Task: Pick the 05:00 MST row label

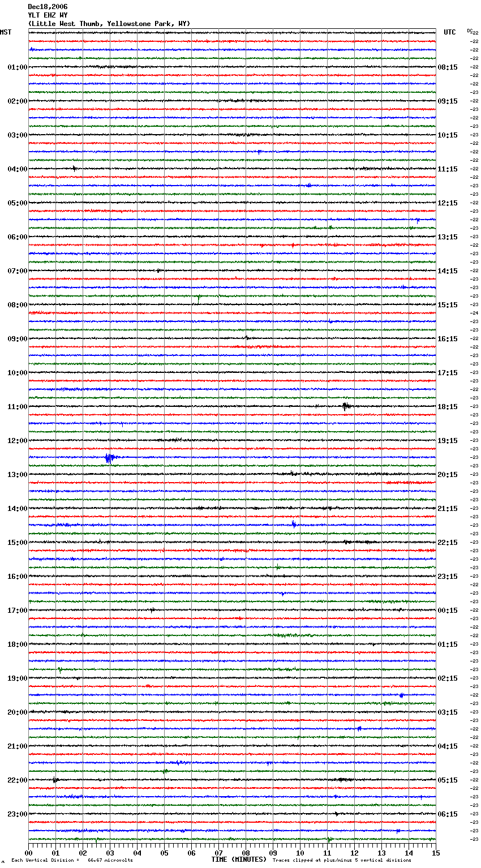Action: pos(18,203)
